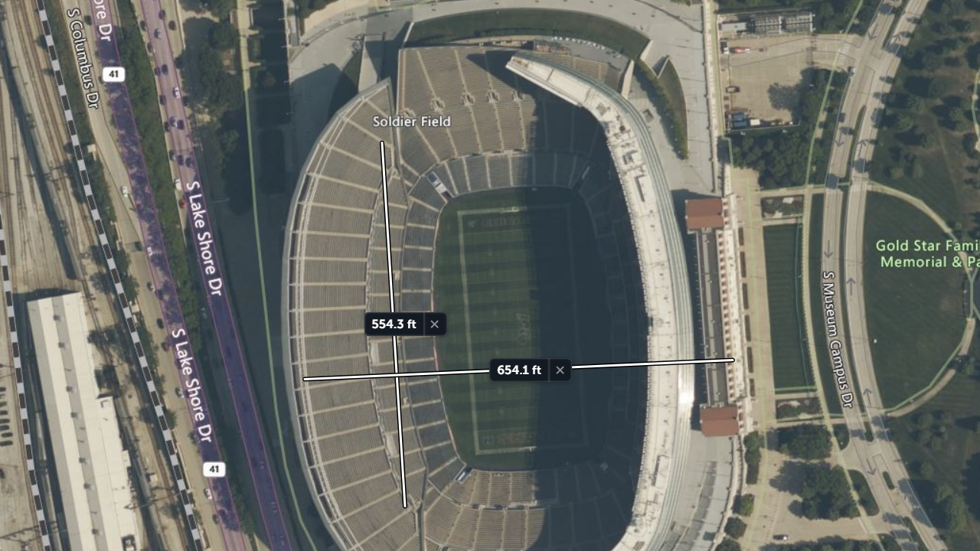Select bottom endpoint of 554.3 ft line
This screenshot has width=980, height=551.
(x=405, y=506)
